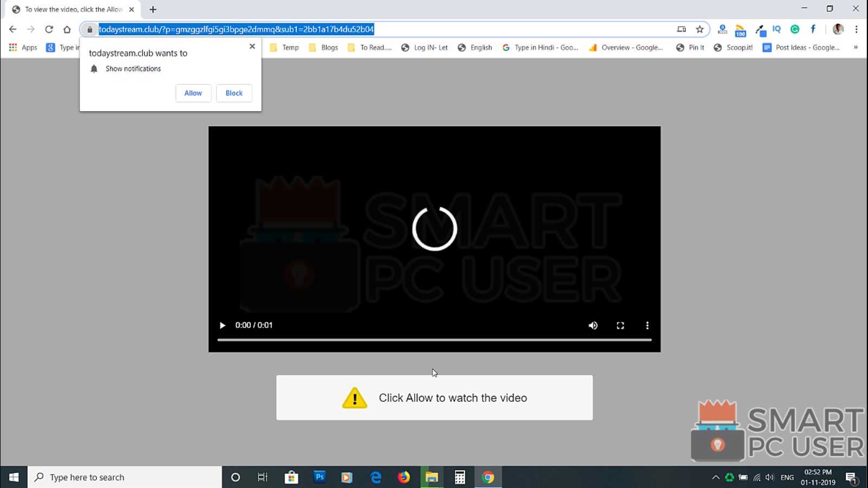Viewport: 868px width, 488px height.
Task: Click the taskbar search box
Action: pos(125,477)
